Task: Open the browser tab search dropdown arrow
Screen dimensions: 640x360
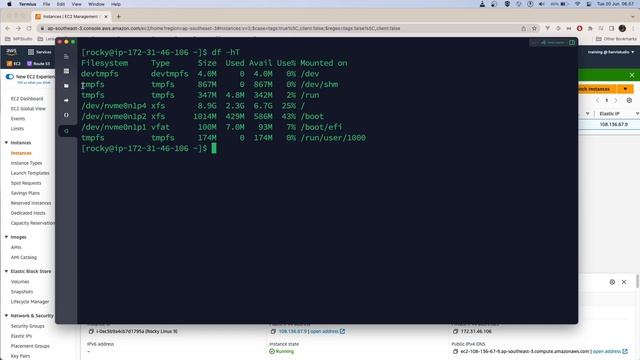Action: [x=633, y=17]
